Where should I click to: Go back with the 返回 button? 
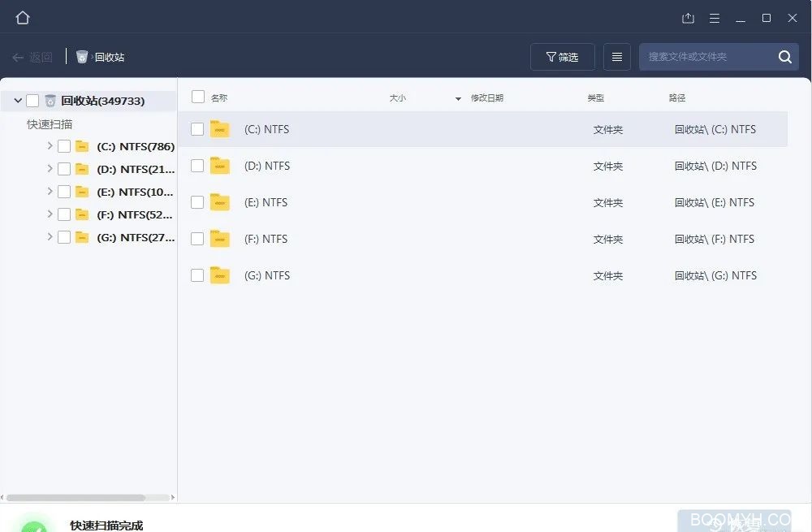(x=32, y=57)
